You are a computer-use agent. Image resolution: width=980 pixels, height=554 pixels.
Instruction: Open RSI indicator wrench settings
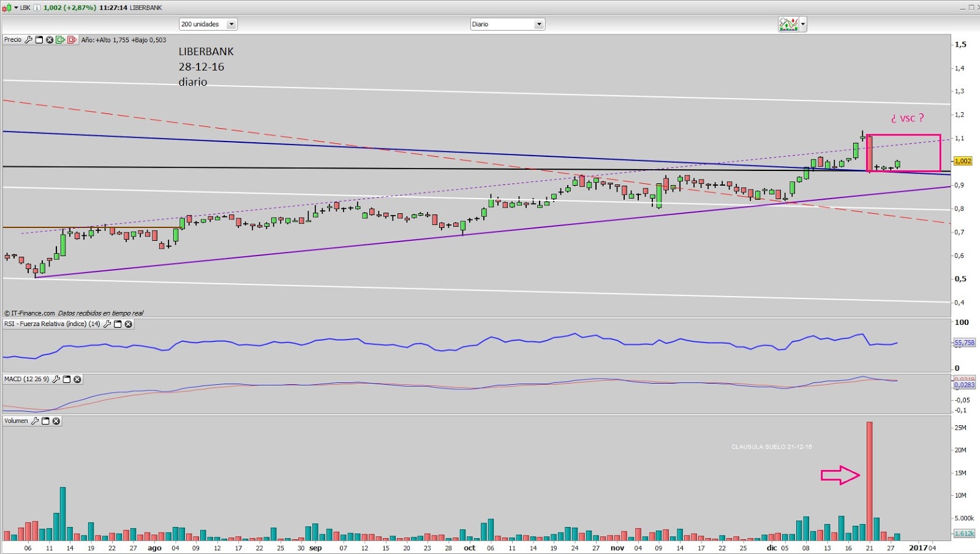pyautogui.click(x=107, y=324)
